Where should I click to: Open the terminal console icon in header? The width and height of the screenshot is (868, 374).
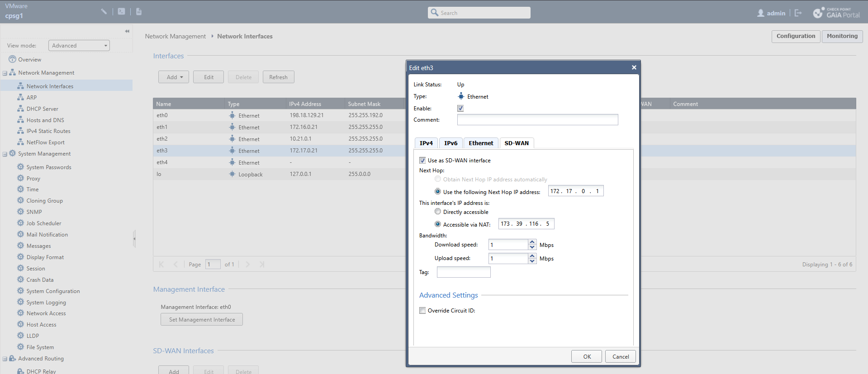122,12
